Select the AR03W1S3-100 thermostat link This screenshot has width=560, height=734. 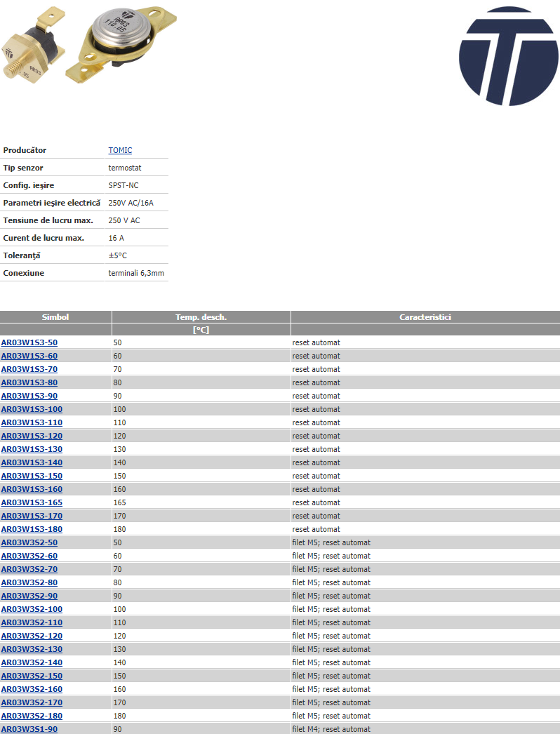(x=32, y=409)
